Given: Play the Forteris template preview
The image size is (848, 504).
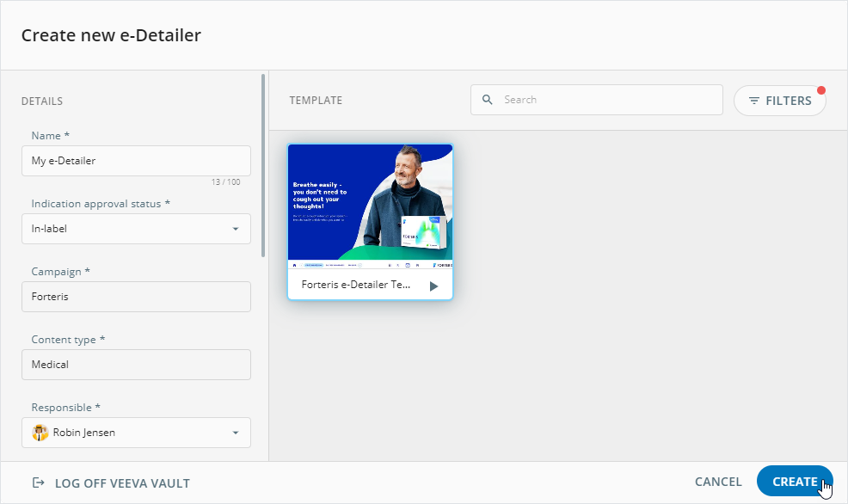Looking at the screenshot, I should coord(433,286).
